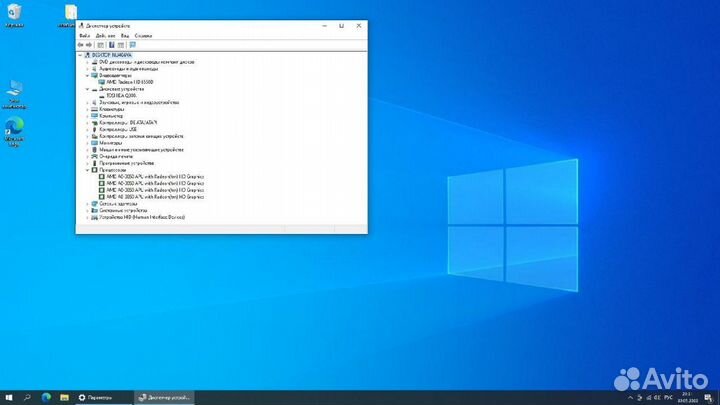This screenshot has height=405, width=720.
Task: Toggle the console tree toolbar icon
Action: coord(101,45)
